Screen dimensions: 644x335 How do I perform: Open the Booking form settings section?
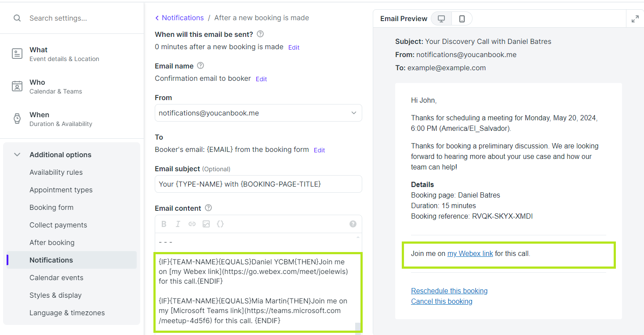[51, 207]
